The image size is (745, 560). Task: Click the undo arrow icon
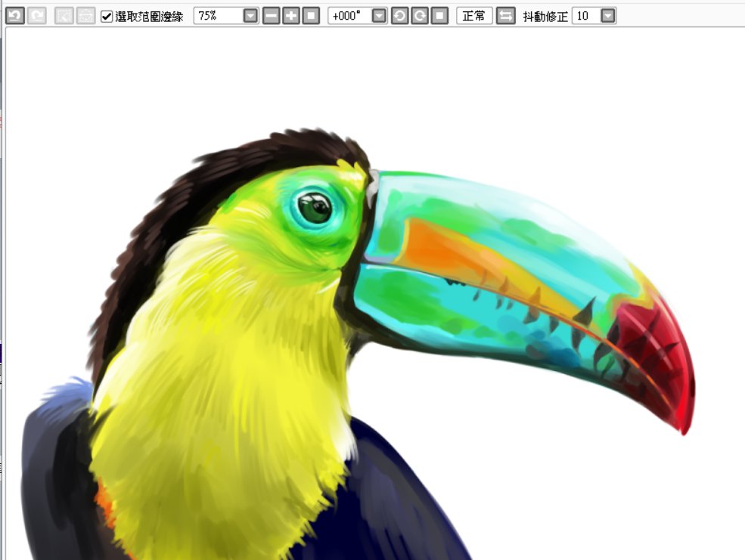14,16
